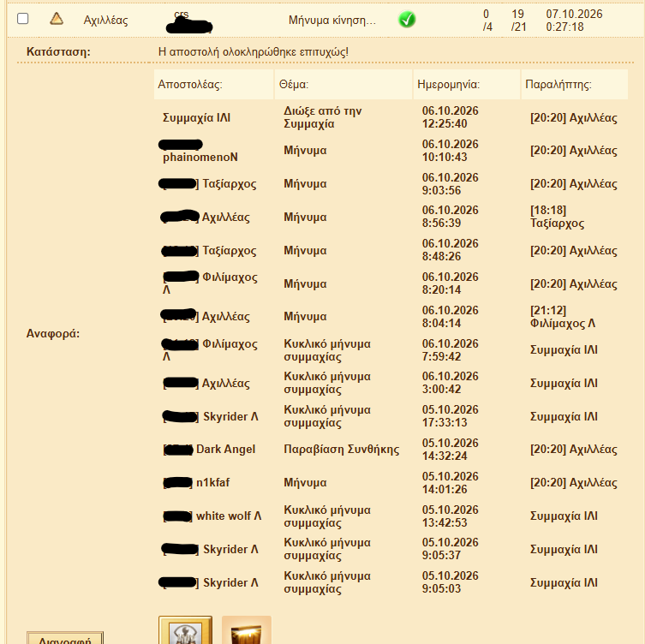This screenshot has height=644, width=645.
Task: Click the sender white wolf Λ
Action: click(x=229, y=516)
